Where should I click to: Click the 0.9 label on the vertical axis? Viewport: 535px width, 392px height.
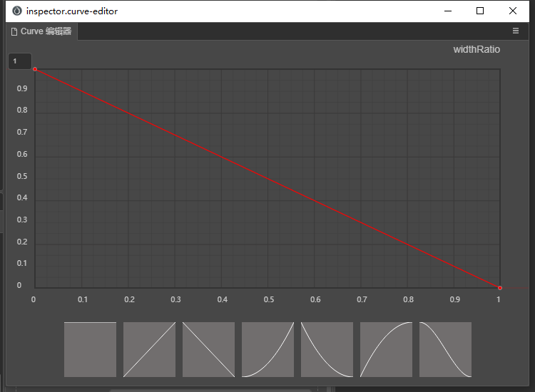pyautogui.click(x=22, y=88)
